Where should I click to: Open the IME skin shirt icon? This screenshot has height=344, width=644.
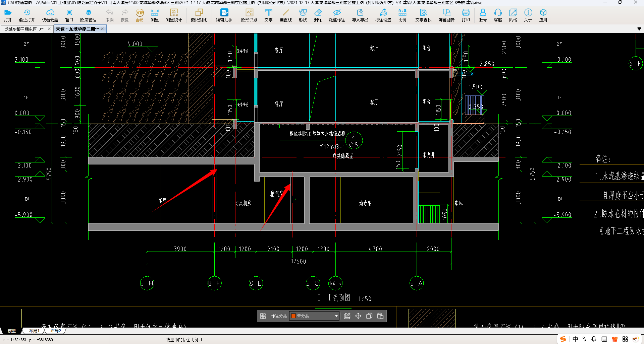[x=615, y=339]
